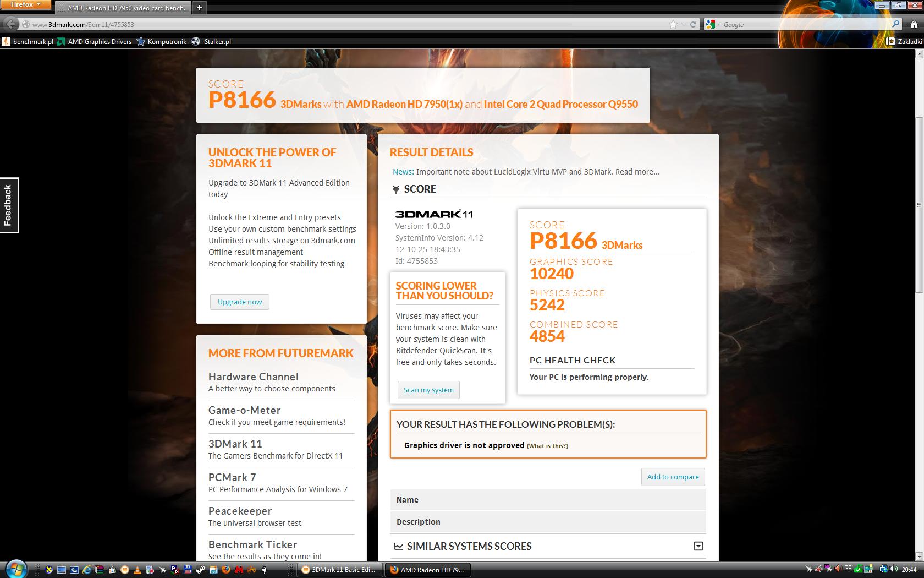Launch Steam from quick launch

tap(200, 570)
